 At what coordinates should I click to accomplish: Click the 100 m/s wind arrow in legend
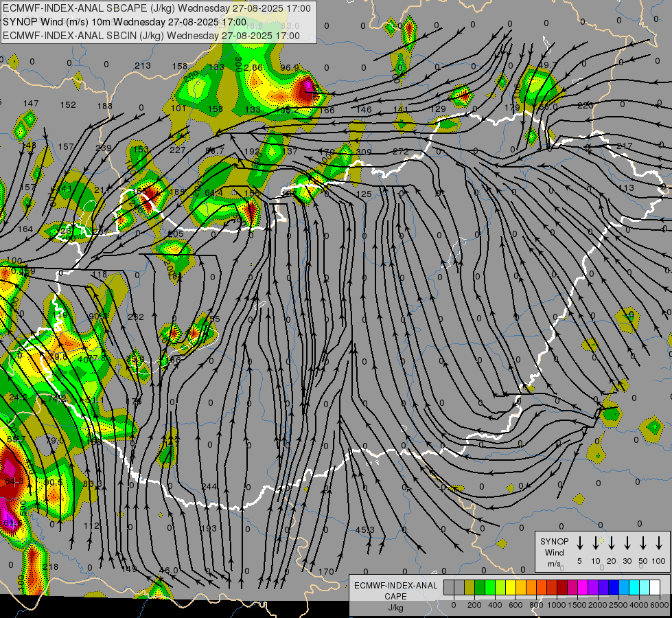659,543
